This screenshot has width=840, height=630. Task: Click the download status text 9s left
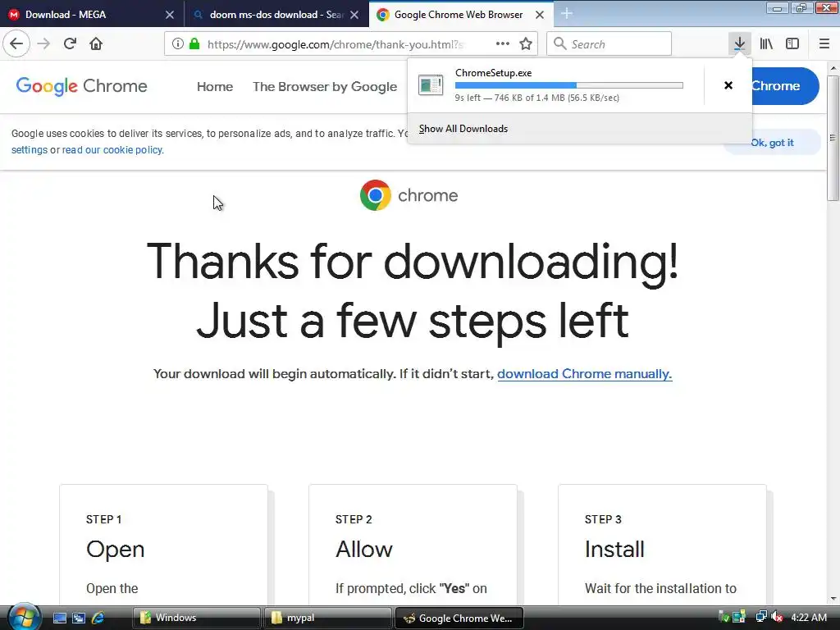536,98
